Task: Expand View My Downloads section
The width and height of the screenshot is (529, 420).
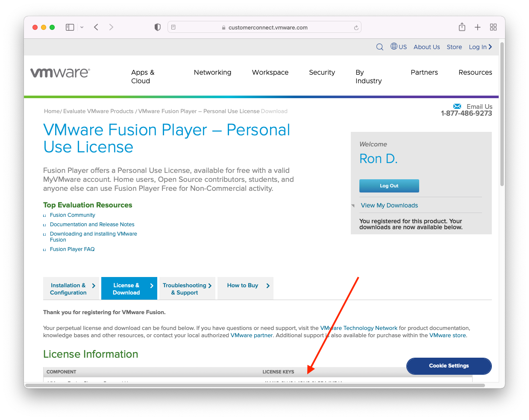Action: (x=389, y=205)
